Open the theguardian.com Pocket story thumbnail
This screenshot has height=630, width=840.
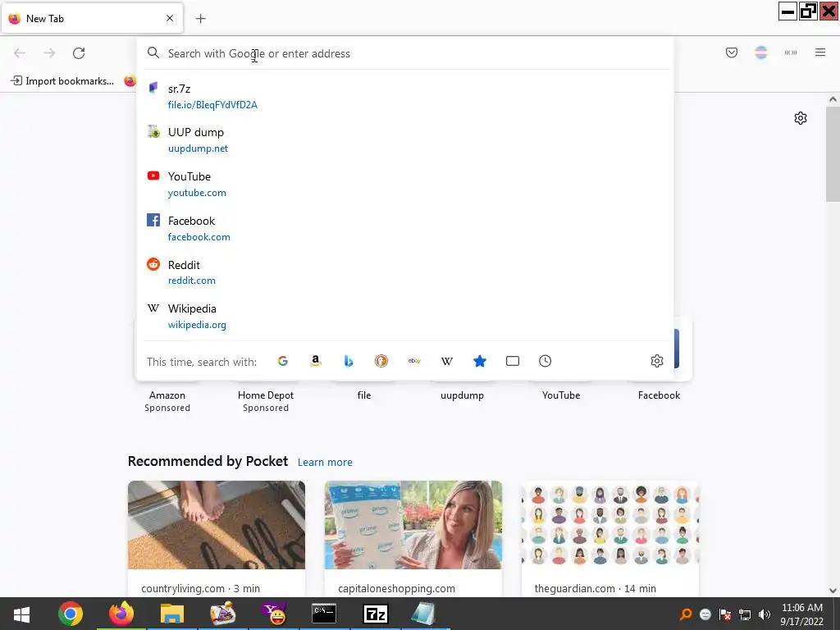(610, 525)
